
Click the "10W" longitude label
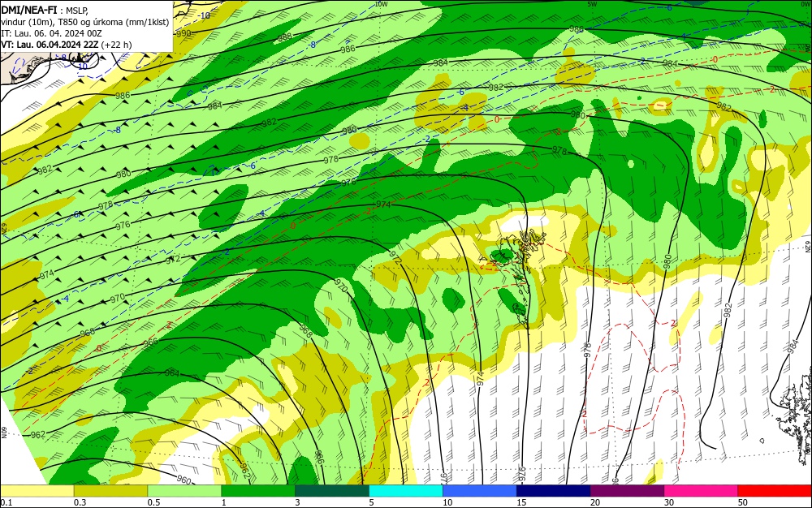coord(381,4)
